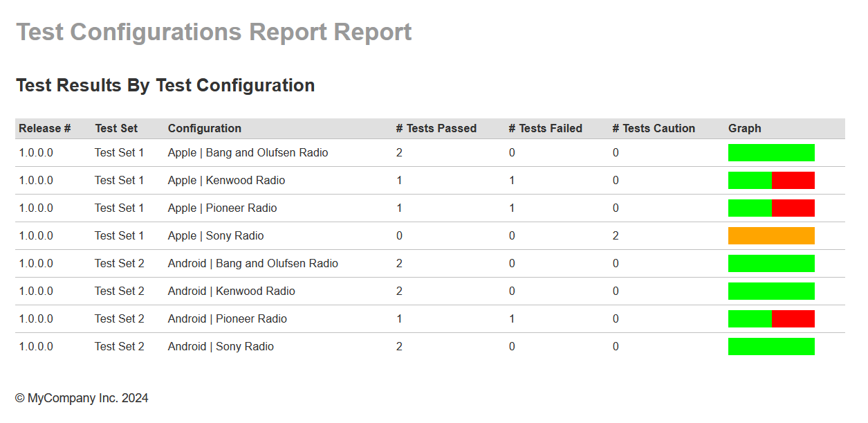The height and width of the screenshot is (423, 868).
Task: Select the "Configuration" column header
Action: 204,128
